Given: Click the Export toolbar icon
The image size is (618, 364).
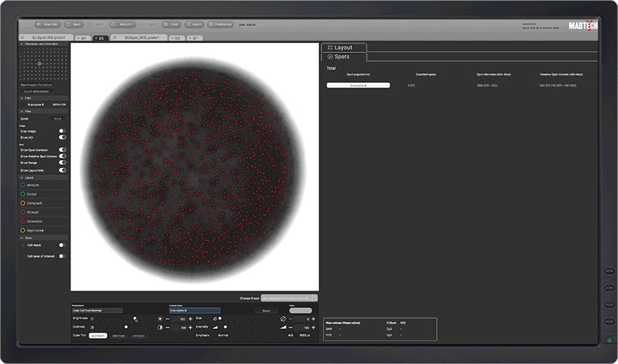Looking at the screenshot, I should click(188, 24).
